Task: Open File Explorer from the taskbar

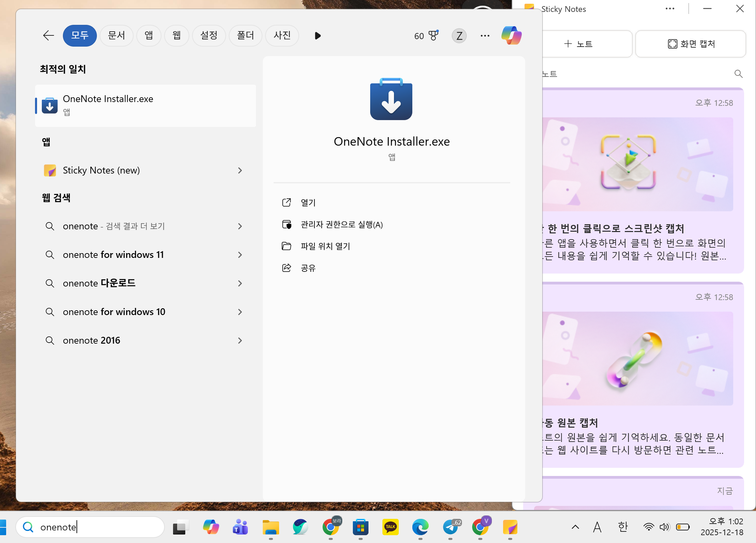Action: (271, 527)
